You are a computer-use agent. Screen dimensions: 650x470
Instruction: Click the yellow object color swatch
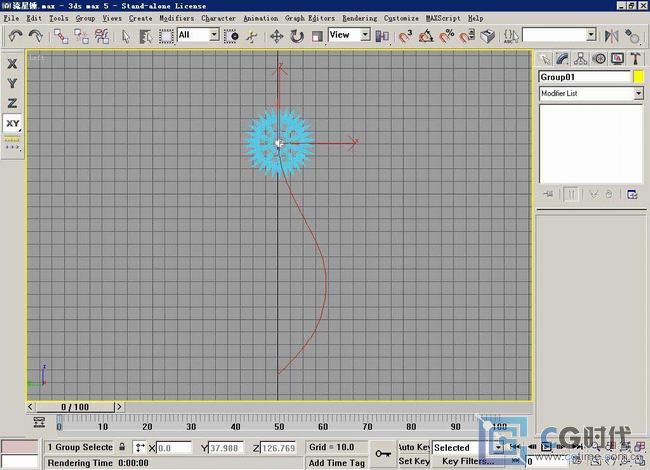pyautogui.click(x=638, y=77)
